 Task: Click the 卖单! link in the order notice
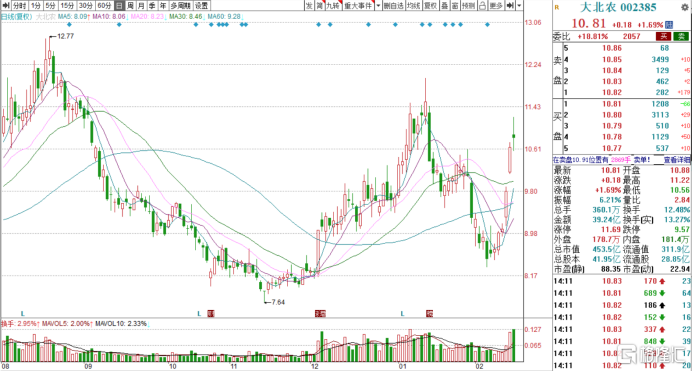click(642, 160)
